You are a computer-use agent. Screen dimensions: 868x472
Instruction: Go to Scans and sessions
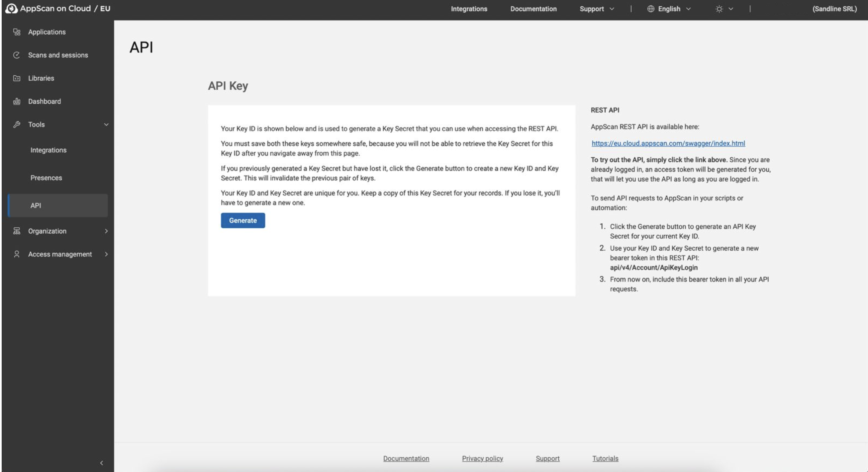(x=58, y=55)
